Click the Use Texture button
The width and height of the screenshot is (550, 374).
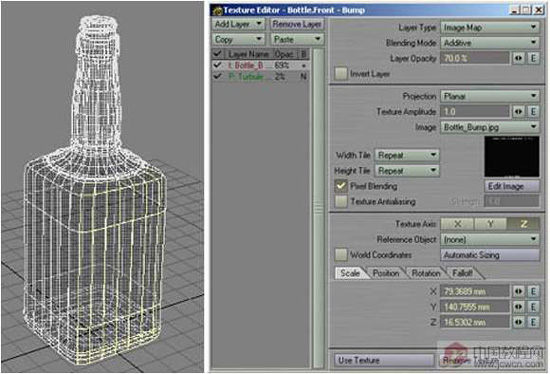pos(384,360)
